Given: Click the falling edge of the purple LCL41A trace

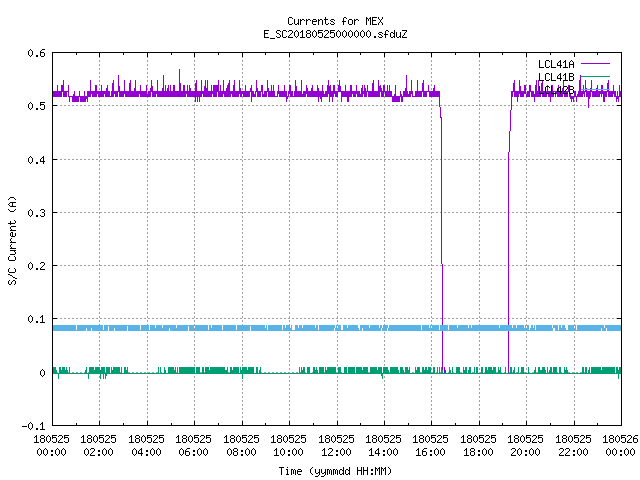Looking at the screenshot, I should tap(442, 233).
